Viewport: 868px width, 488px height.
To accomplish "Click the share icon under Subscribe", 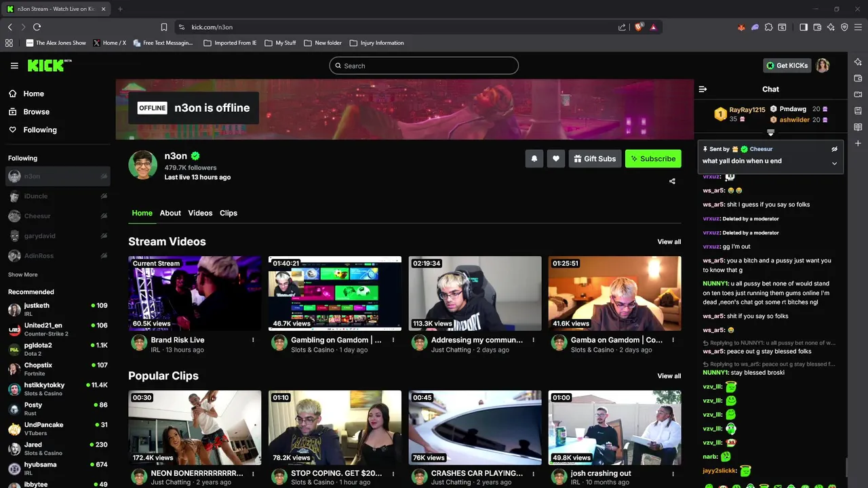I will click(x=672, y=181).
